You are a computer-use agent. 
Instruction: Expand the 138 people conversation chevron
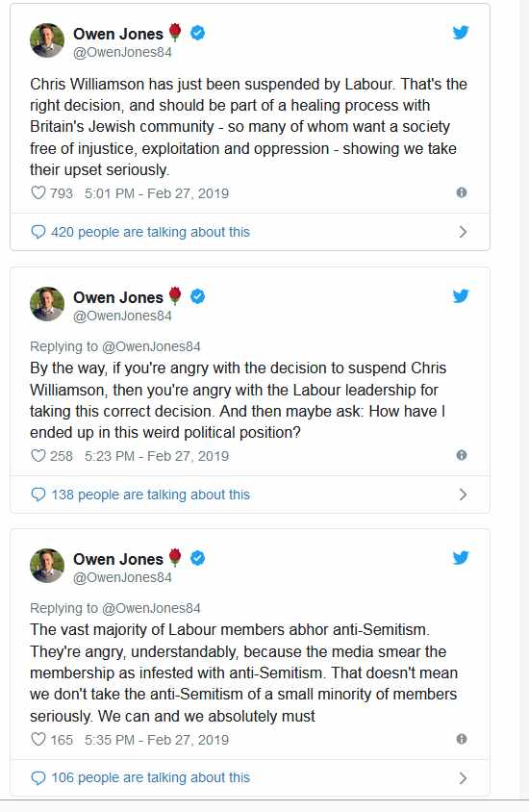[463, 495]
